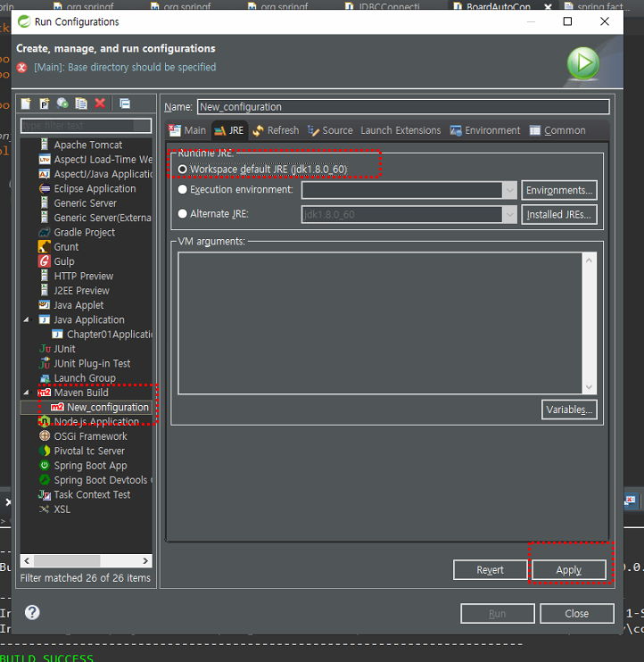
Task: Click the Run button at bottom
Action: tap(498, 614)
